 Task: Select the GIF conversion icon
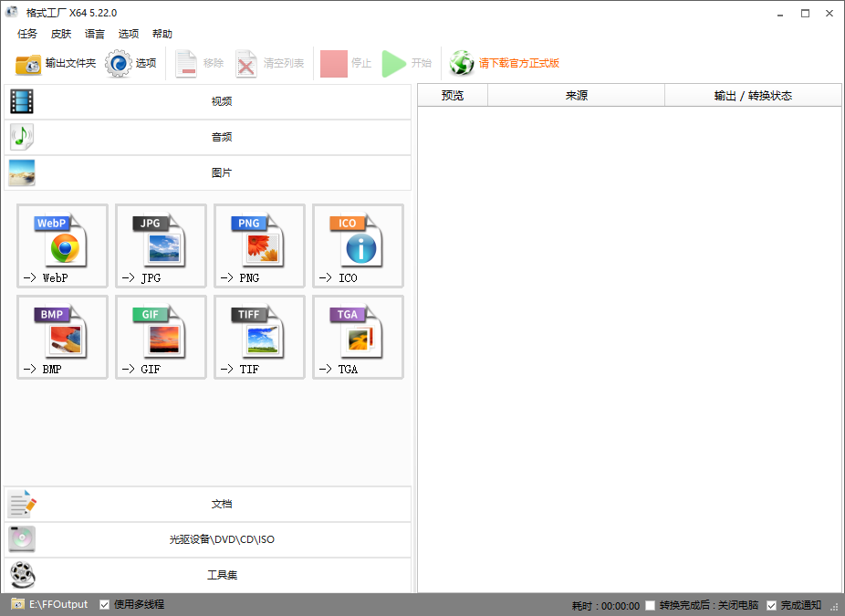coord(162,337)
